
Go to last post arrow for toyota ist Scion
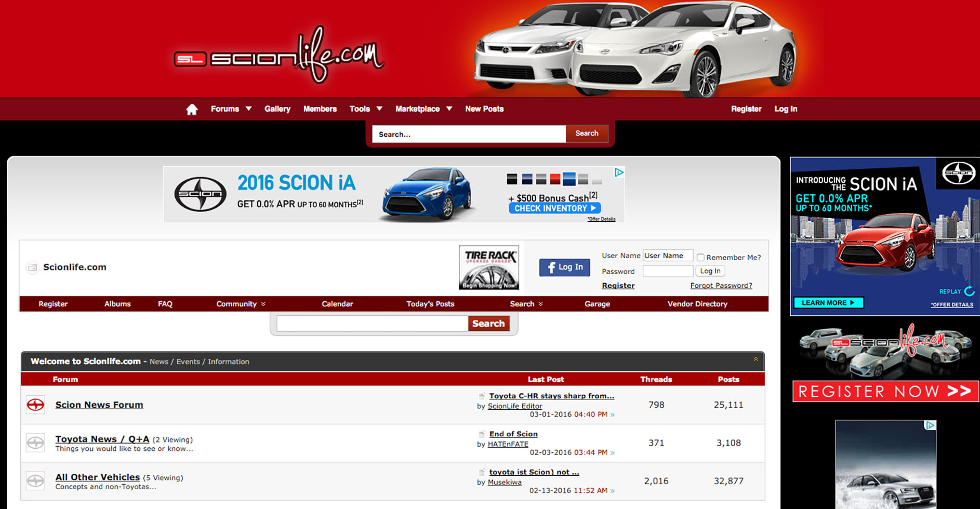[613, 490]
